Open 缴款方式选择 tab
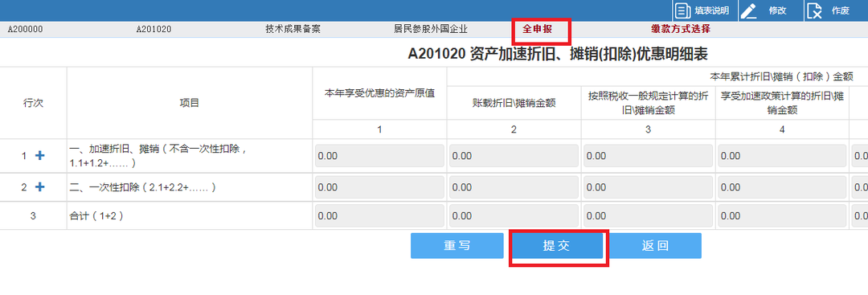The image size is (868, 295). (681, 29)
